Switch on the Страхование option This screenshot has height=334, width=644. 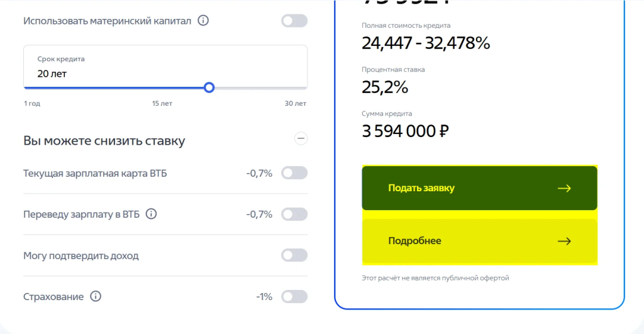point(294,296)
